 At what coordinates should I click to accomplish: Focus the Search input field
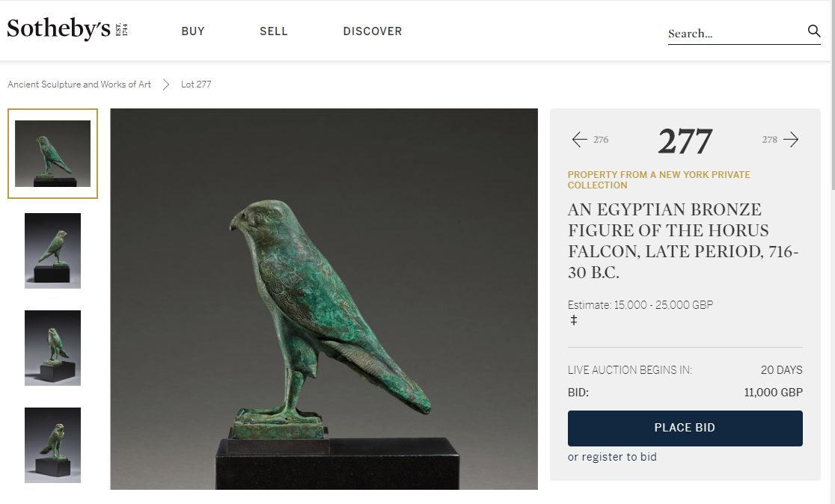coord(733,33)
